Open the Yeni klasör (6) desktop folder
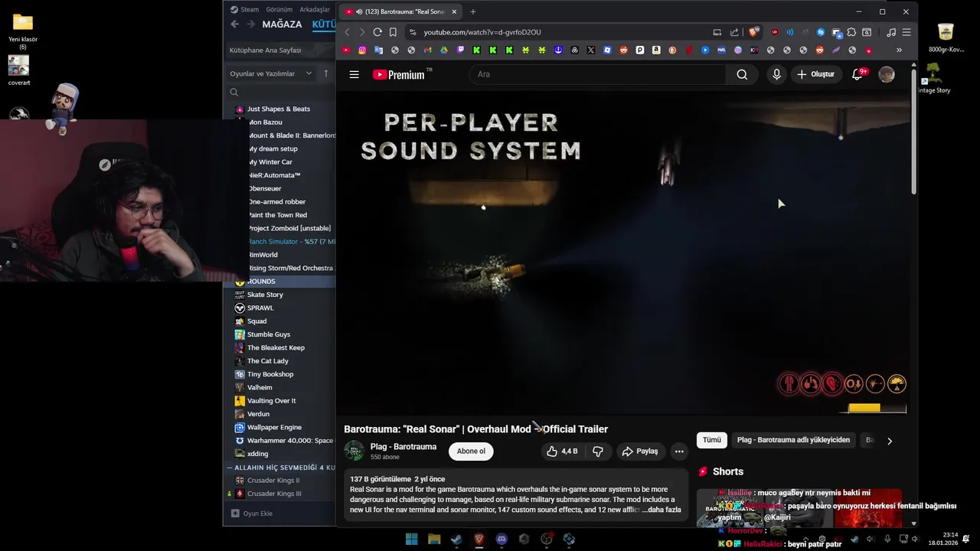This screenshot has width=980, height=551. (23, 29)
